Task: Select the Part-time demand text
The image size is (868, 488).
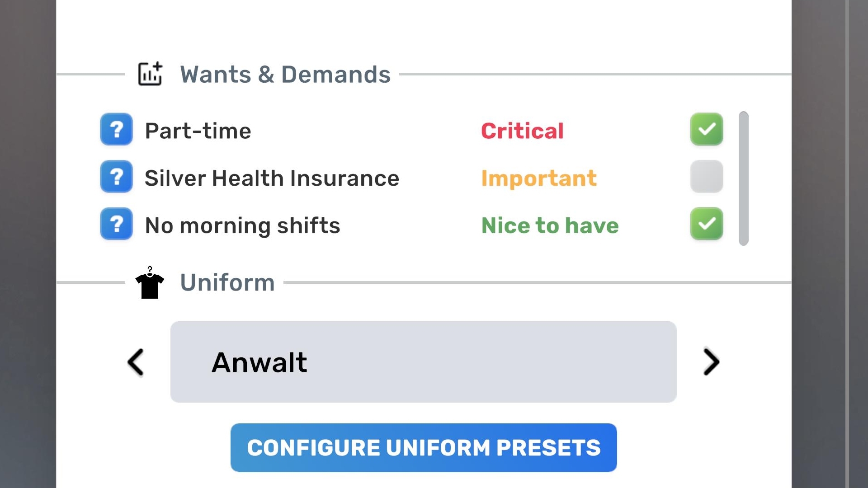Action: tap(198, 131)
